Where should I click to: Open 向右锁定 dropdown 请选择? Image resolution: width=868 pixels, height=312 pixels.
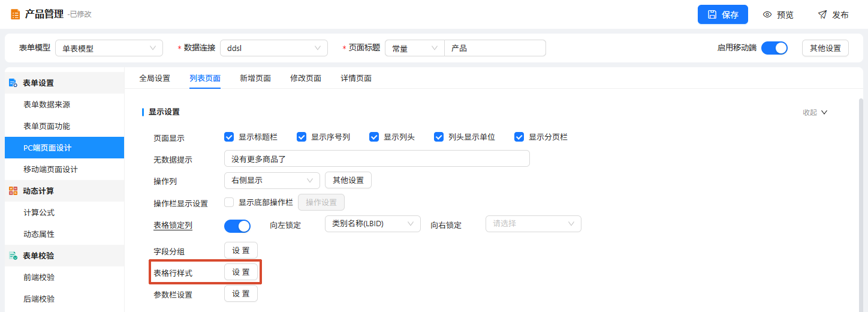click(534, 224)
